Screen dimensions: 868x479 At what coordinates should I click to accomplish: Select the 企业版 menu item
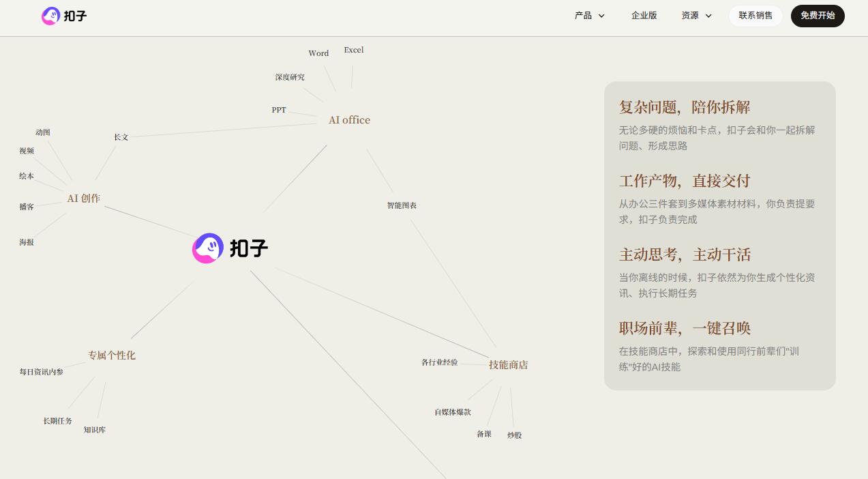click(644, 15)
